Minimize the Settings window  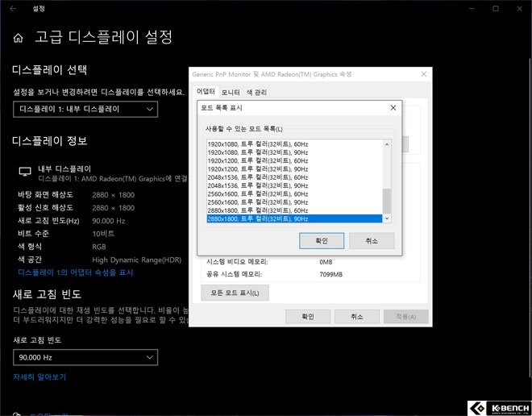pyautogui.click(x=472, y=9)
